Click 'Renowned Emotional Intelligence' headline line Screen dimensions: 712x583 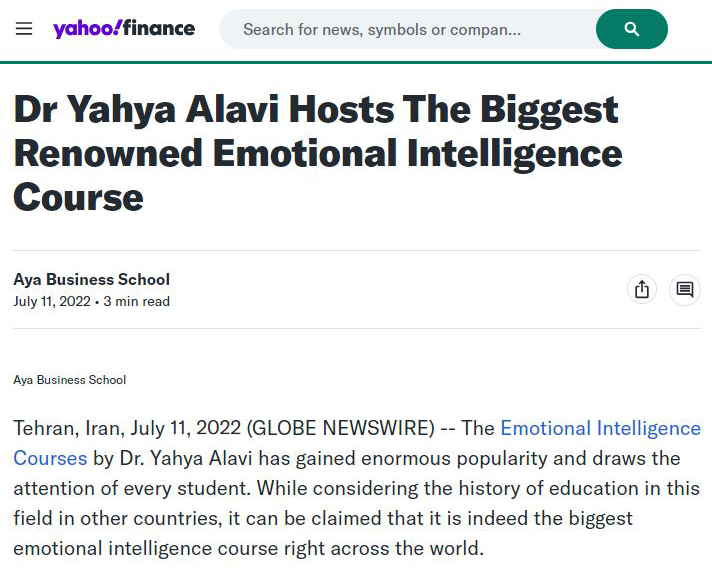point(318,154)
